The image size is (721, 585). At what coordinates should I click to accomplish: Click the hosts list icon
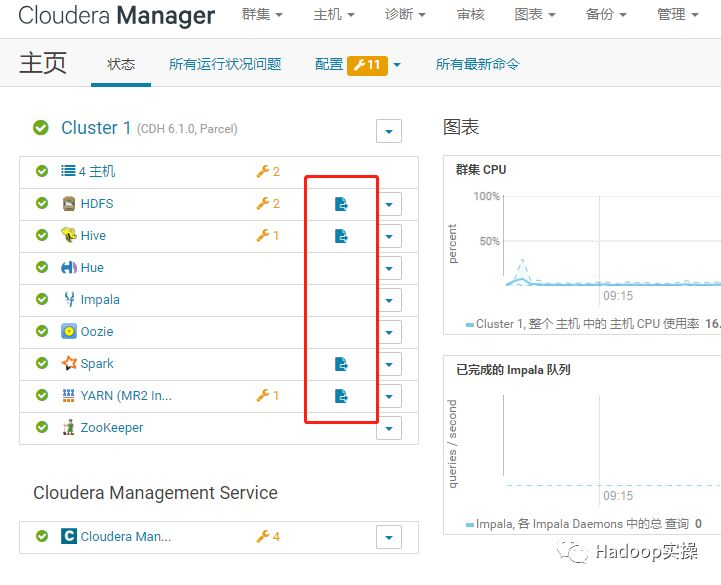[x=69, y=171]
